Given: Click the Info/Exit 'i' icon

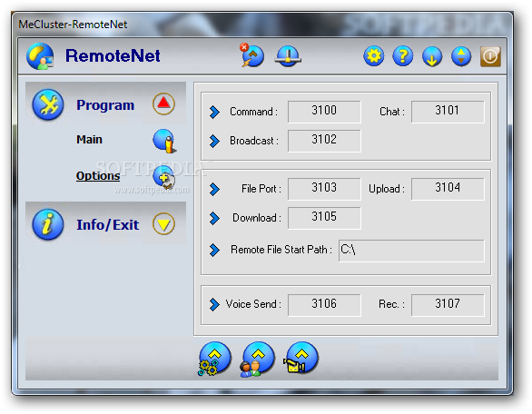Looking at the screenshot, I should [48, 224].
